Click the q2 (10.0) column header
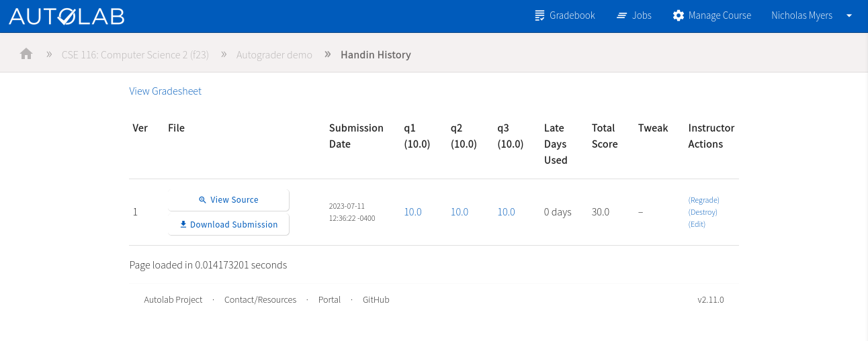The height and width of the screenshot is (341, 868). (x=464, y=136)
